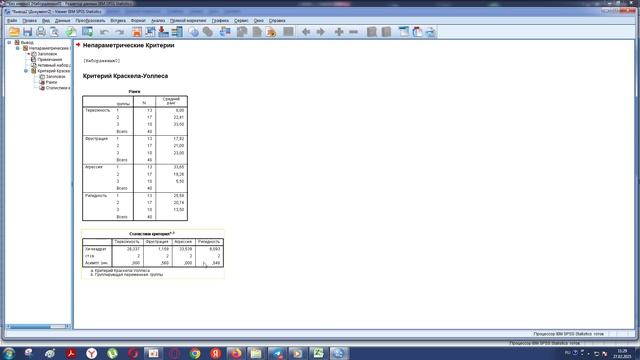The width and height of the screenshot is (640, 360).
Task: Click the Insert Title icon
Action: pyautogui.click(x=417, y=32)
